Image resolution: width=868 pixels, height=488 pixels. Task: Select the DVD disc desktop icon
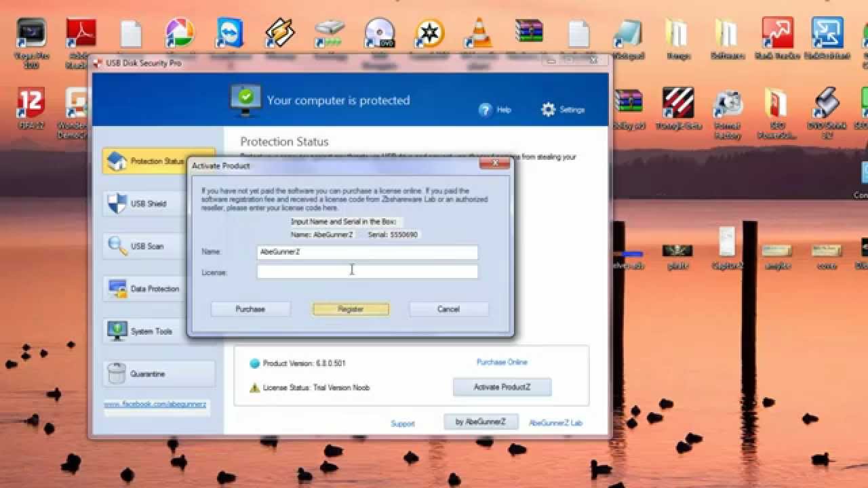(x=379, y=34)
